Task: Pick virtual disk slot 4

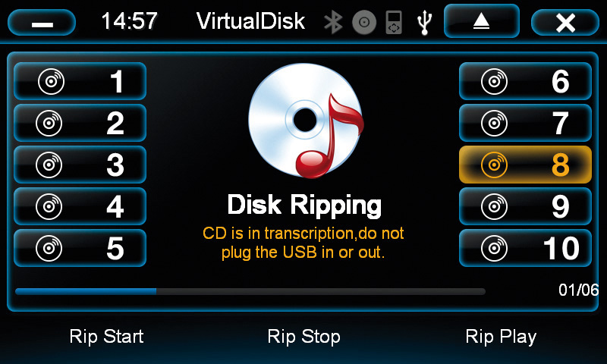Action: [80, 206]
